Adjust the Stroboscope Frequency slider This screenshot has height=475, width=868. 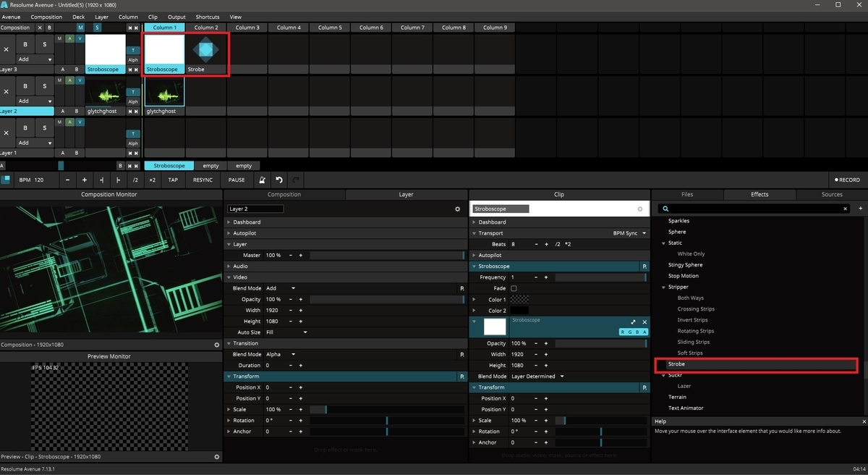(x=600, y=277)
